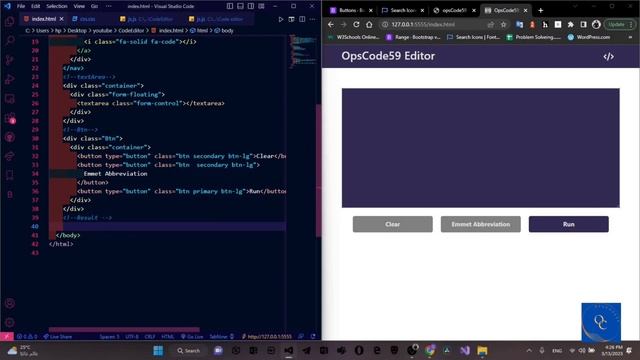Share this page from the address bar
This screenshot has width=640, height=360.
point(491,24)
